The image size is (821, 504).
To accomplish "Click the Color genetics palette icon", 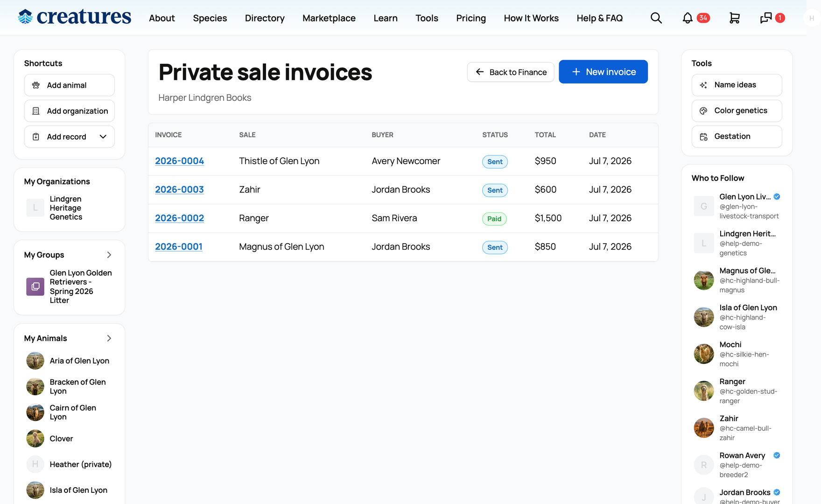I will (703, 111).
